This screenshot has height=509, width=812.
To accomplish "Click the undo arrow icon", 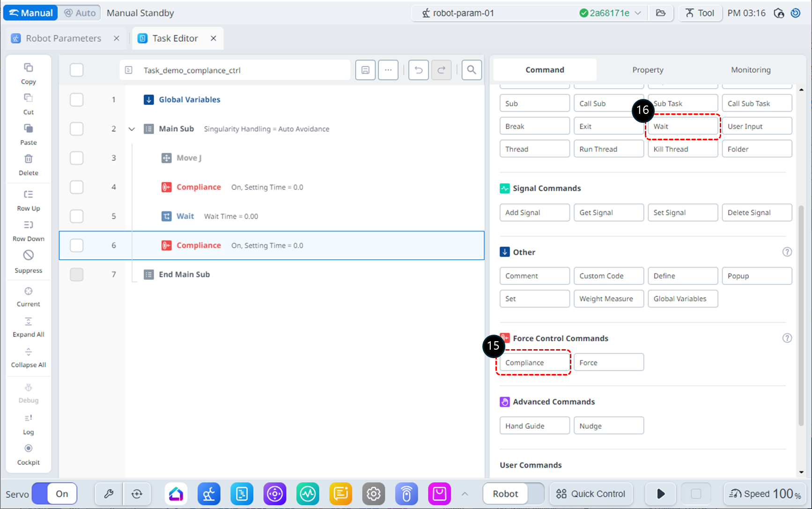I will [418, 70].
